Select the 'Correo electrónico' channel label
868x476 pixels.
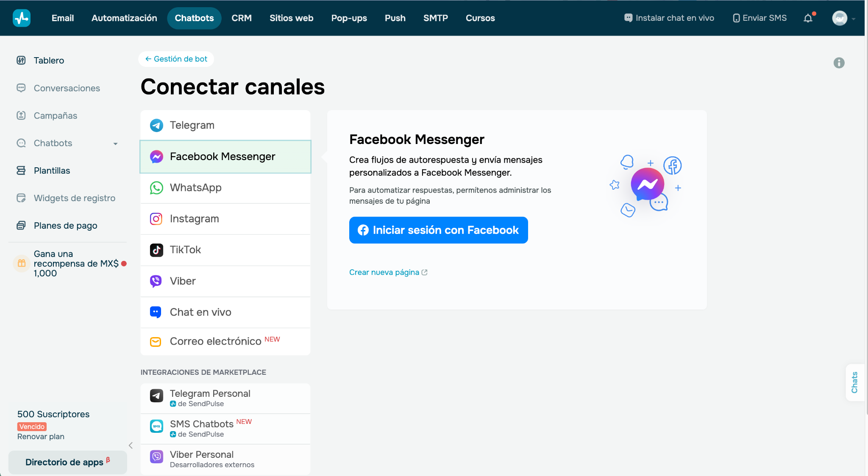pos(216,341)
